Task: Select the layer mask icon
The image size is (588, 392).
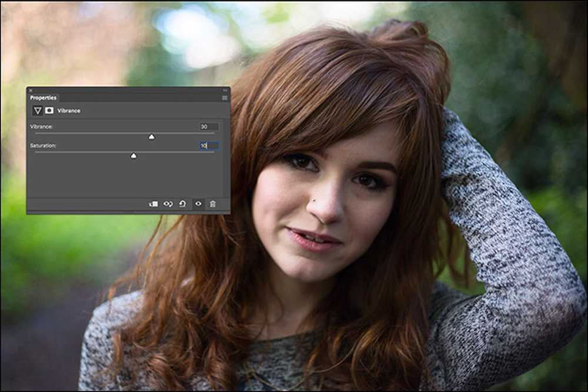Action: (49, 111)
